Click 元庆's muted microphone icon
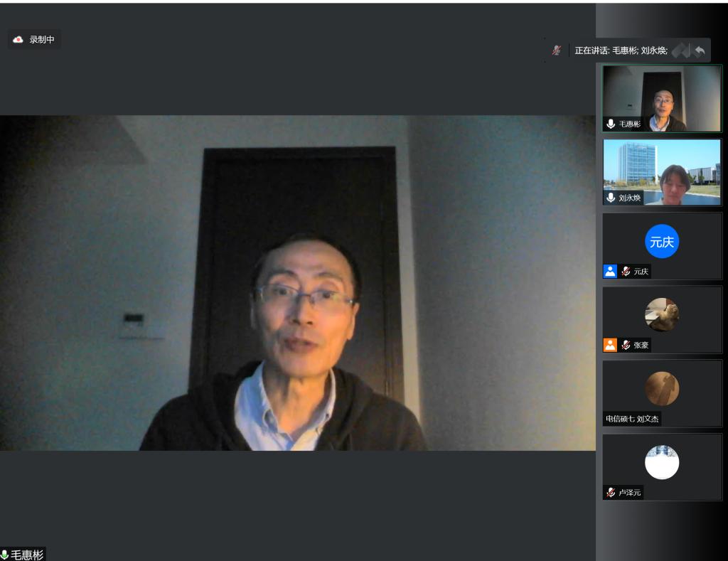The height and width of the screenshot is (561, 728). point(626,271)
